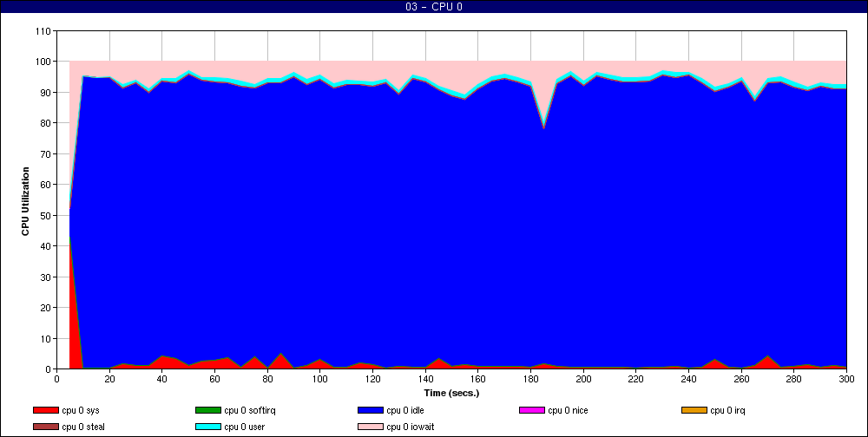Image resolution: width=868 pixels, height=437 pixels.
Task: Click the x-axis value 180
Action: [x=531, y=379]
